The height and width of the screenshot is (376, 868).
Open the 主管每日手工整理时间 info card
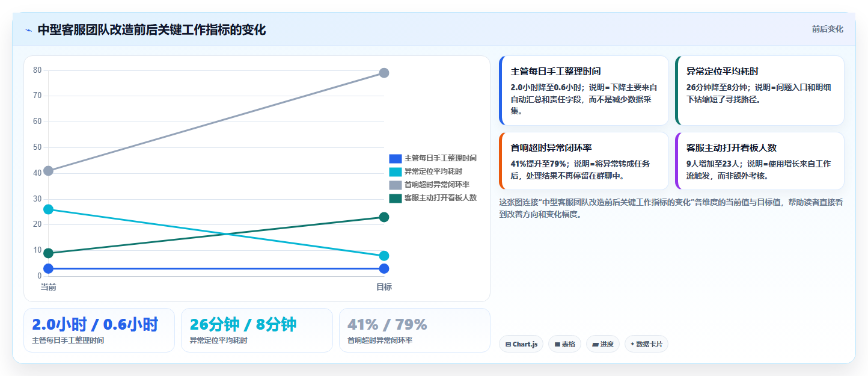(x=584, y=90)
